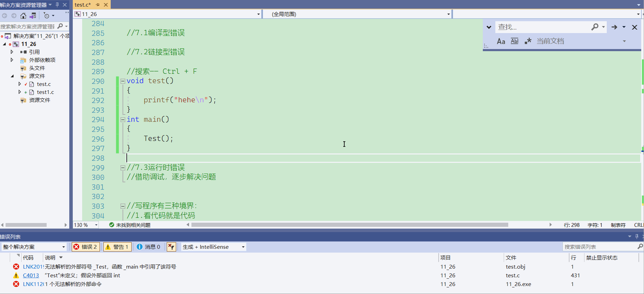Viewport: 644px width, 294px height.
Task: Open the find-next options dropdown arrow
Action: 624,27
